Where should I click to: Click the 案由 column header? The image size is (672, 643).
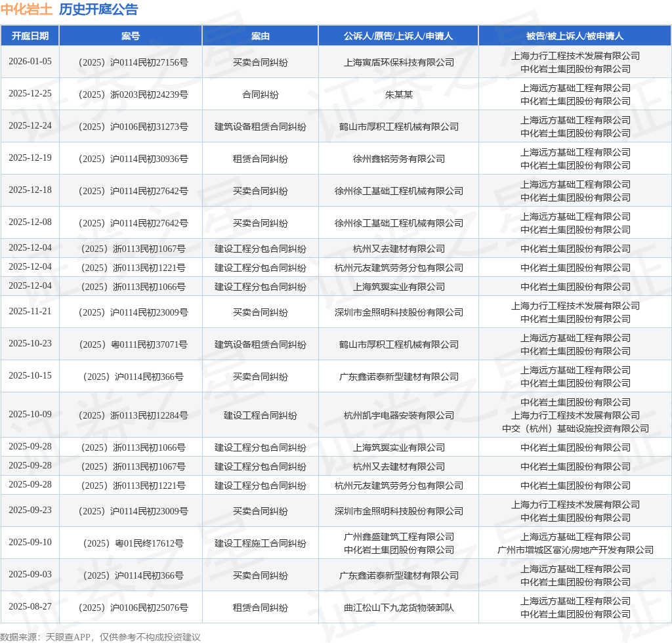[x=260, y=36]
